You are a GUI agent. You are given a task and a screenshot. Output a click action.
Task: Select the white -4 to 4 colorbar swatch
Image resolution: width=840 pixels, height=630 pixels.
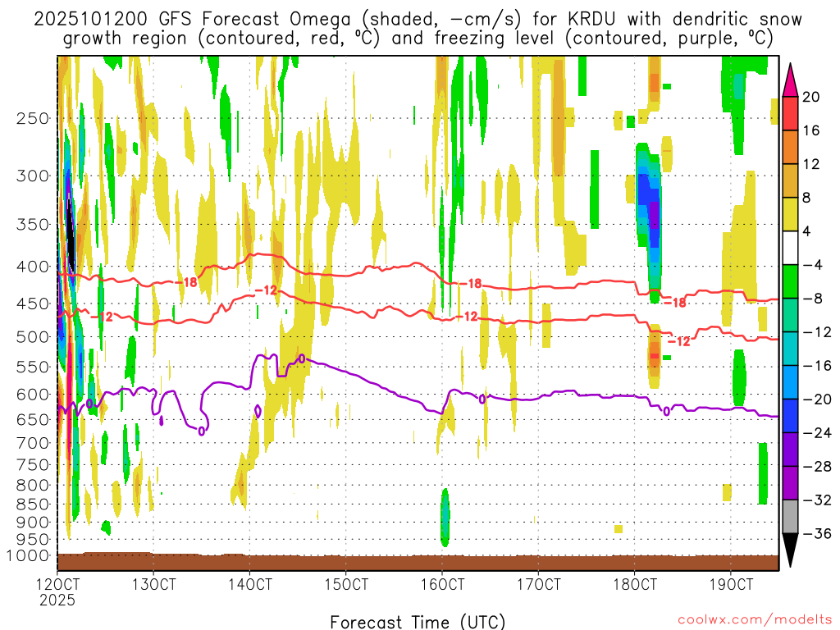(x=790, y=248)
